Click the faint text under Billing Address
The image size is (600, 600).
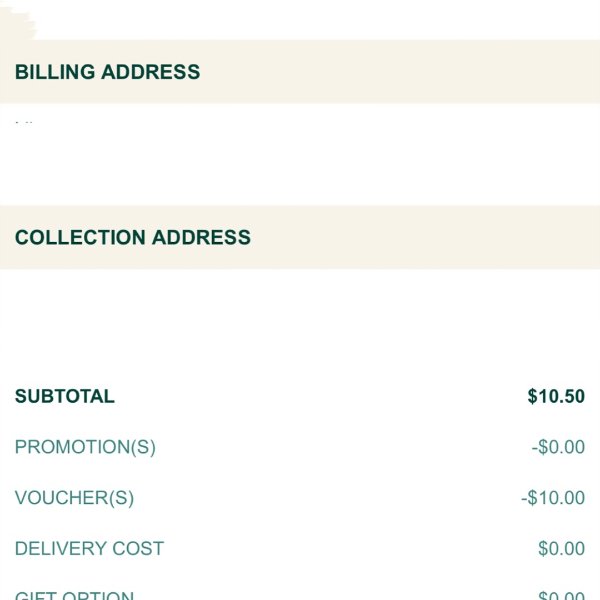pyautogui.click(x=24, y=122)
